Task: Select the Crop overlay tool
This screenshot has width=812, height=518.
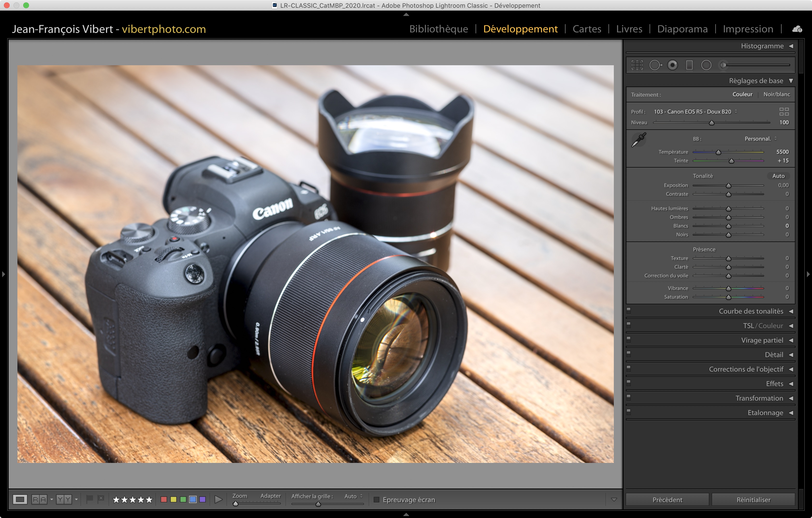Action: (637, 65)
